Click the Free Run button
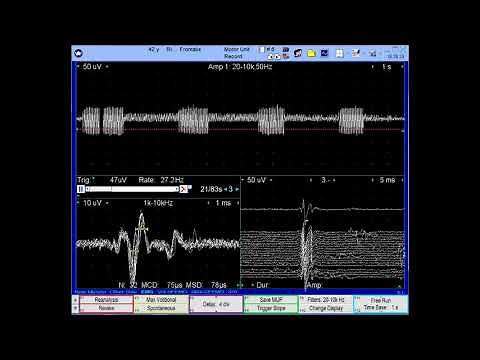Image resolution: width=480 pixels, height=360 pixels. click(381, 300)
